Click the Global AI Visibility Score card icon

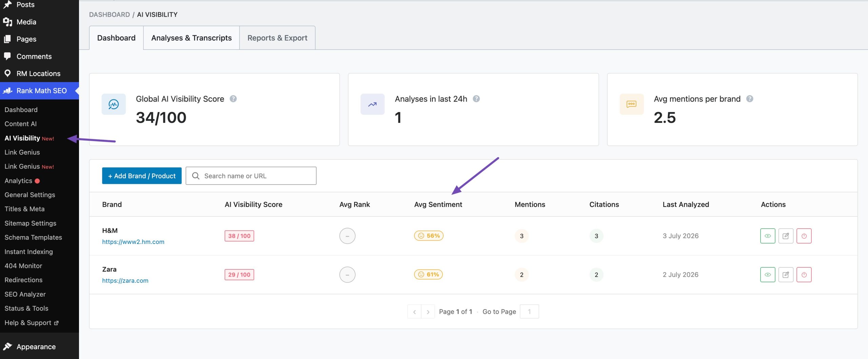tap(114, 104)
